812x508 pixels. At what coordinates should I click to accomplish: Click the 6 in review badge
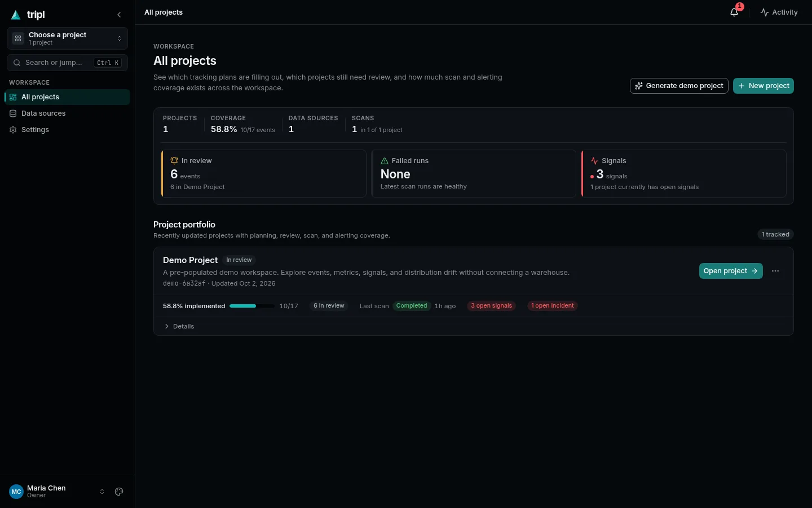tap(329, 306)
